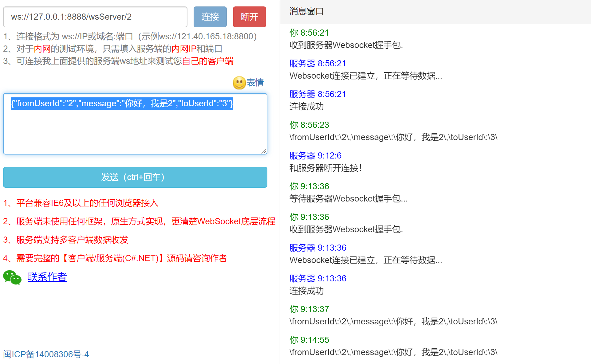Click the textarea resize handle corner
The height and width of the screenshot is (364, 591).
[264, 151]
